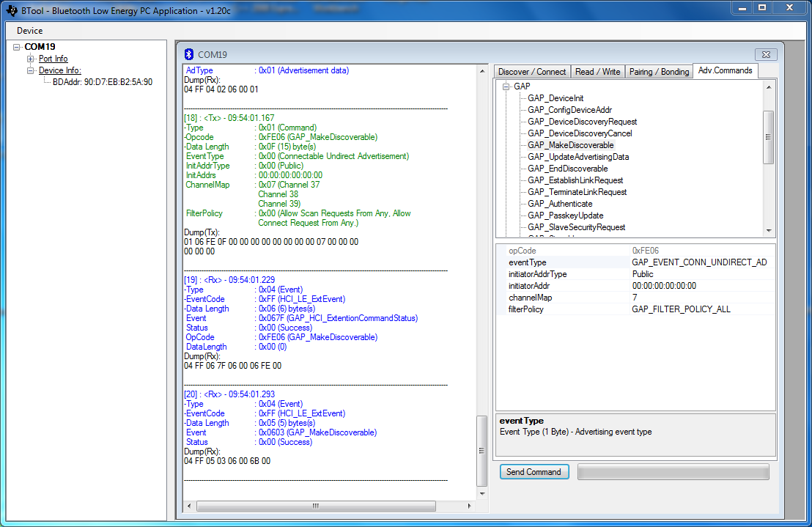Click command tree scroll up arrow
The height and width of the screenshot is (527, 812).
pyautogui.click(x=769, y=87)
